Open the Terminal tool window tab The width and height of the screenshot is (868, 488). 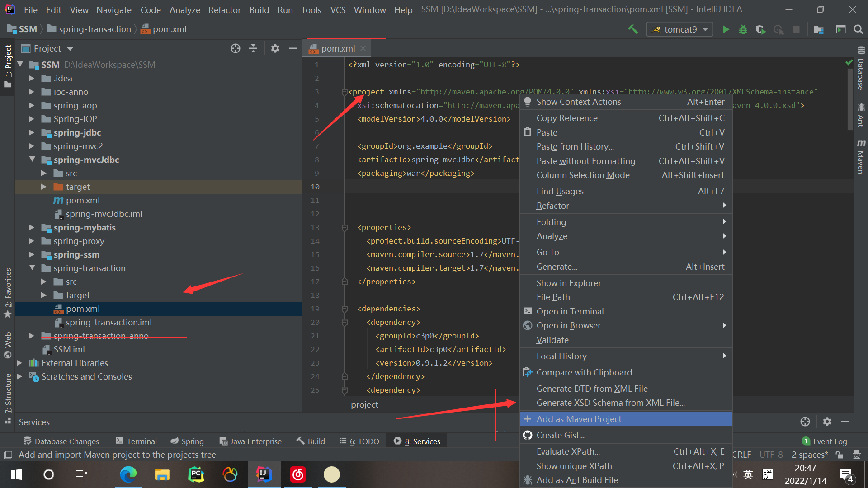click(137, 441)
